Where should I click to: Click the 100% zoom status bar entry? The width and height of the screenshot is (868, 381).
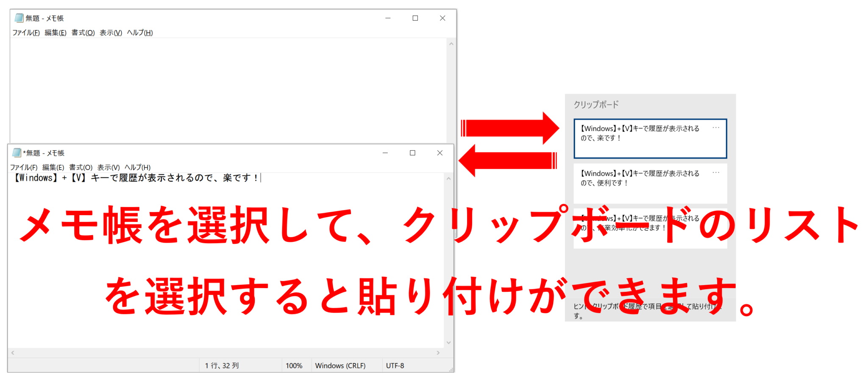point(294,366)
